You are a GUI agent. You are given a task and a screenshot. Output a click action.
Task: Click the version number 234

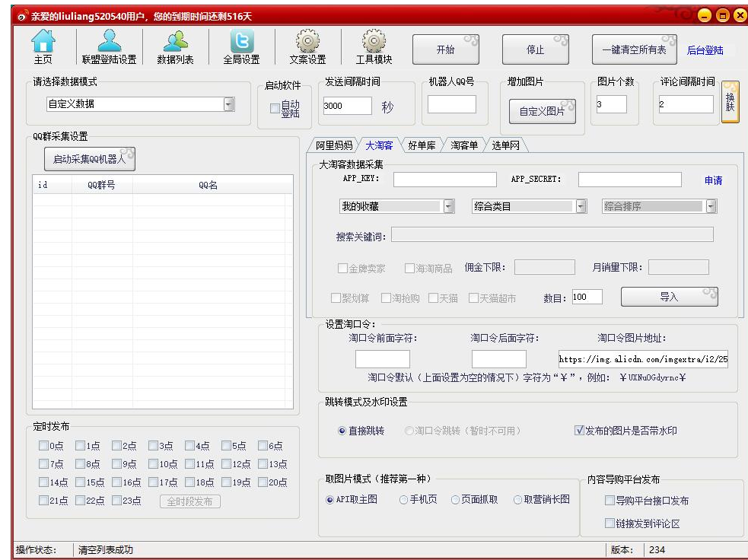click(x=657, y=550)
